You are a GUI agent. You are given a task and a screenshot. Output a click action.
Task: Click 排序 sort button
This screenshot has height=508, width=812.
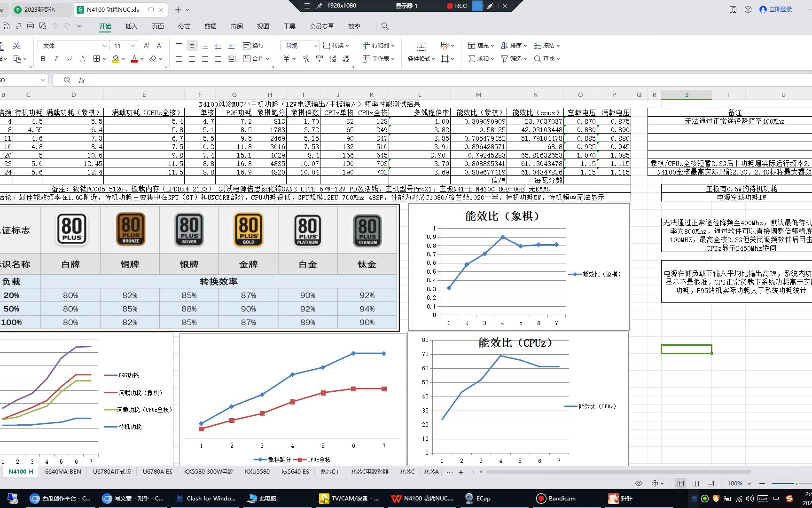pos(514,46)
